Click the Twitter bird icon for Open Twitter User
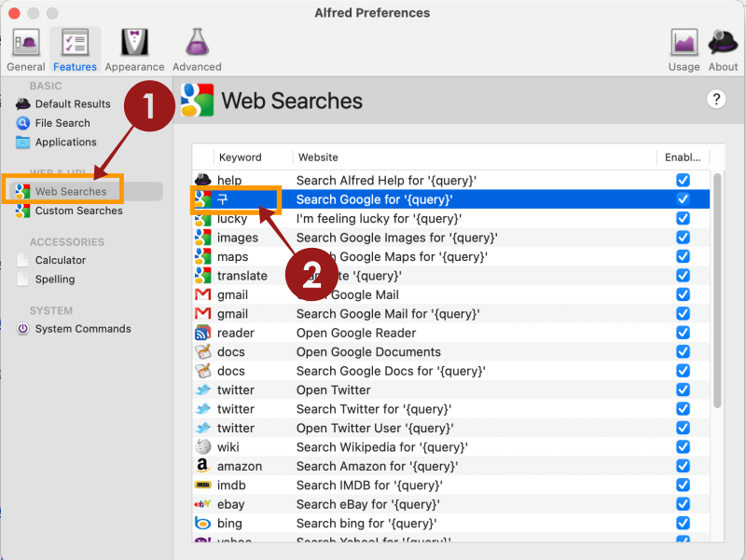The width and height of the screenshot is (746, 560). coord(202,428)
